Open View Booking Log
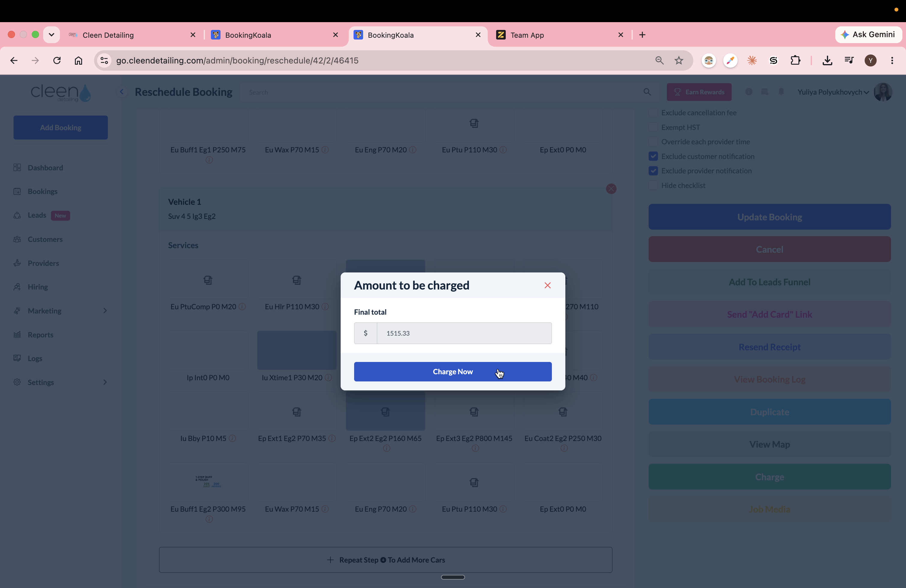 tap(769, 379)
